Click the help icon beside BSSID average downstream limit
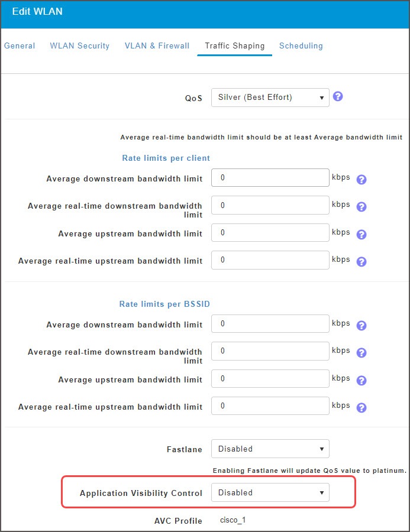This screenshot has width=410, height=532. tap(361, 326)
